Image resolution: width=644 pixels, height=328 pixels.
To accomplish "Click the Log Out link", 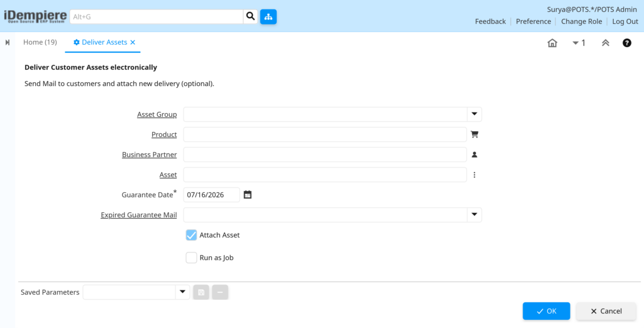I will tap(625, 21).
